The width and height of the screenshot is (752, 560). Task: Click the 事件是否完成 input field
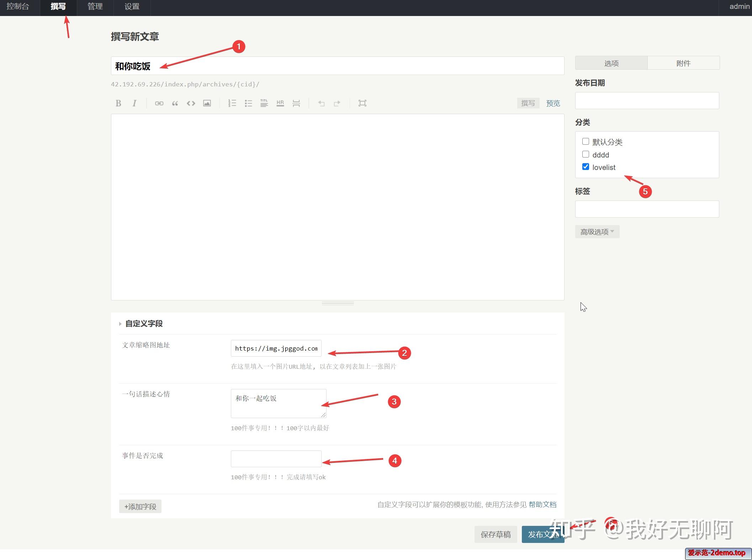tap(276, 459)
